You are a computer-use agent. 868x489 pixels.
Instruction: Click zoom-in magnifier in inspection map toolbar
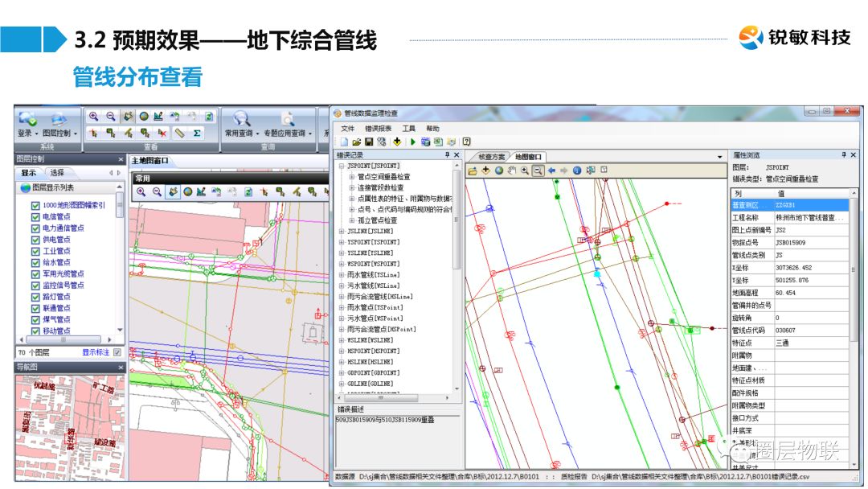(524, 171)
